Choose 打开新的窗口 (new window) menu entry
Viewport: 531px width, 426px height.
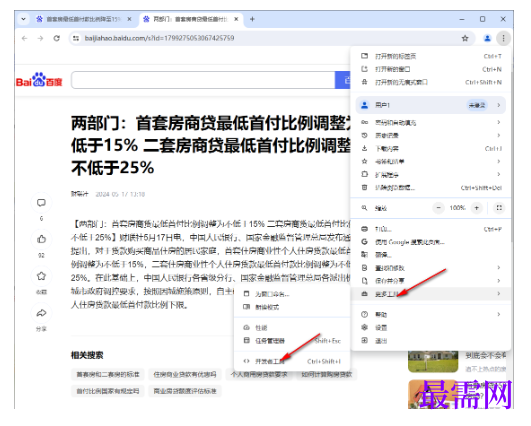431,69
